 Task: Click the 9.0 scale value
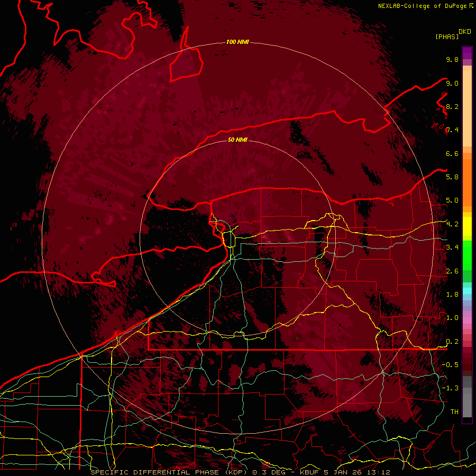tap(452, 83)
